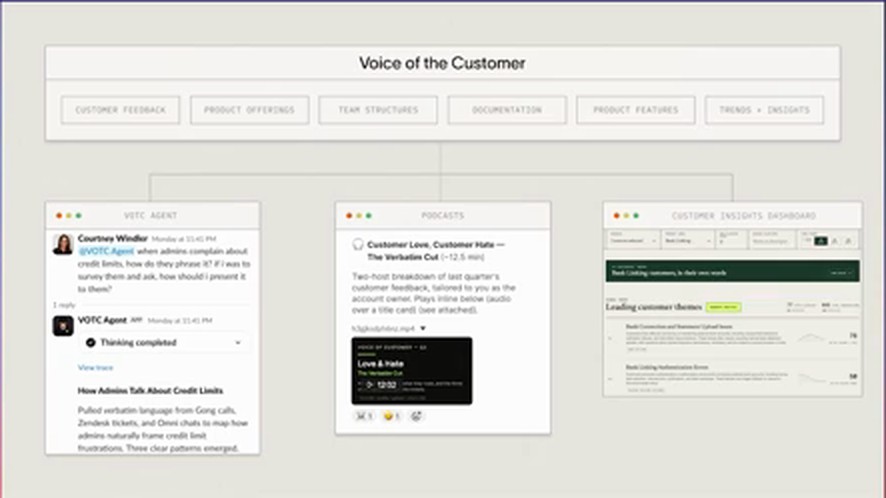Viewport: 886px width, 498px height.
Task: Click the add reaction icon
Action: [x=416, y=416]
